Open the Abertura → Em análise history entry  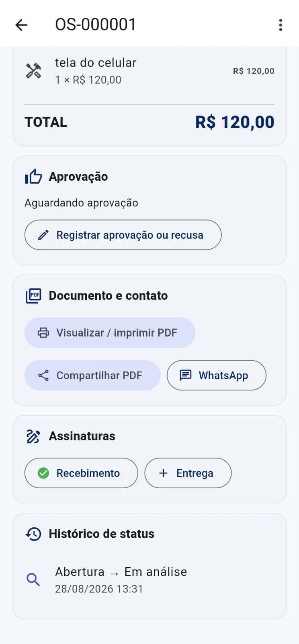coord(149,580)
